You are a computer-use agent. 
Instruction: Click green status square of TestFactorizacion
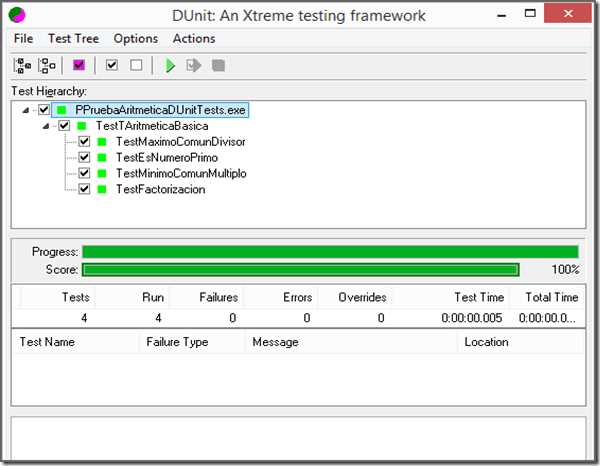point(102,189)
